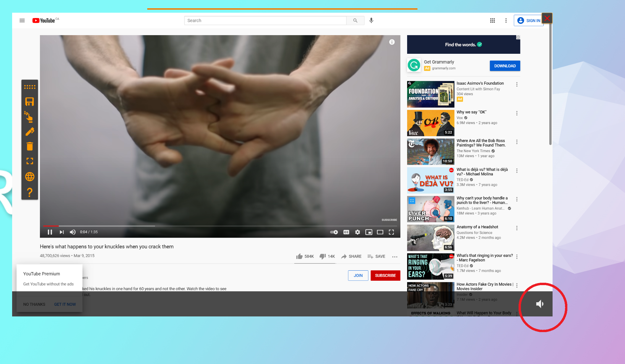Click the SUBSCRIBE watermark in video
The height and width of the screenshot is (364, 625).
(x=389, y=220)
